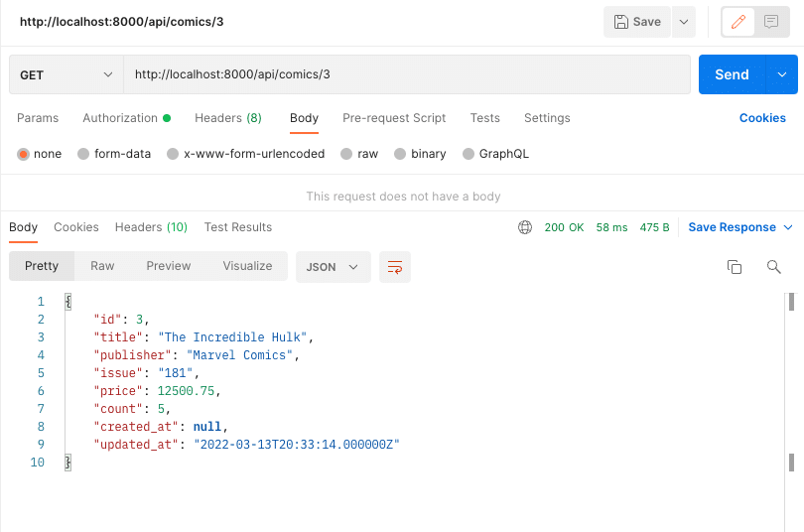
Task: Click the 475 B response size
Action: pyautogui.click(x=654, y=227)
